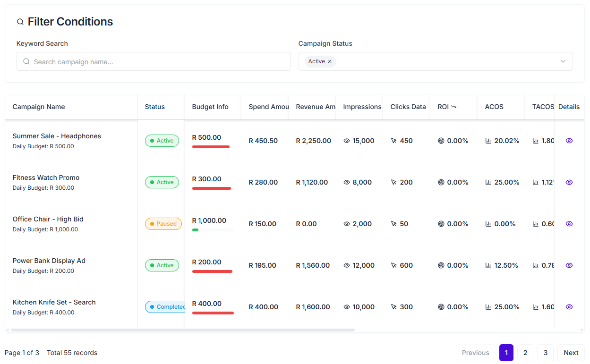Click Office Chair budget progress bar

click(213, 230)
